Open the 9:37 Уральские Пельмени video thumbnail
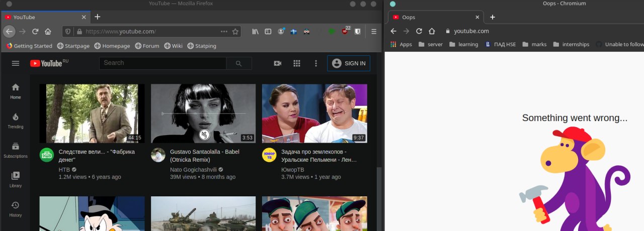The width and height of the screenshot is (644, 231). pos(314,113)
